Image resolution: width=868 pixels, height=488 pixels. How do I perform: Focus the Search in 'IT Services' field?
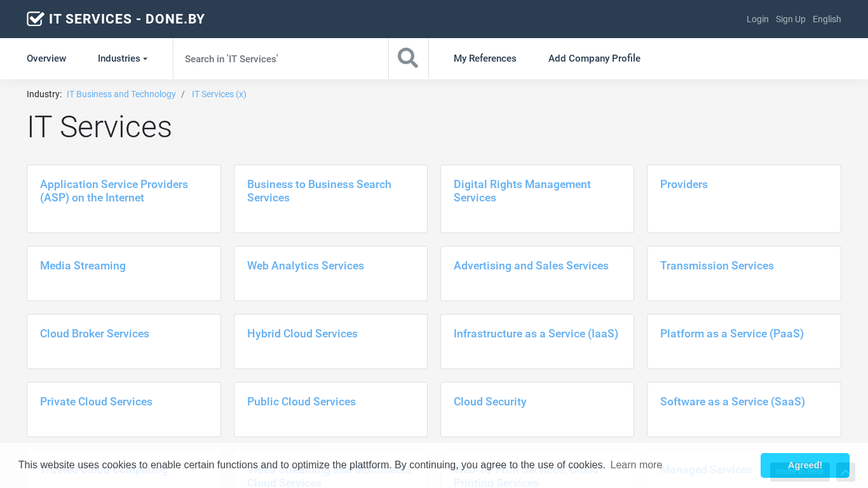pyautogui.click(x=280, y=58)
